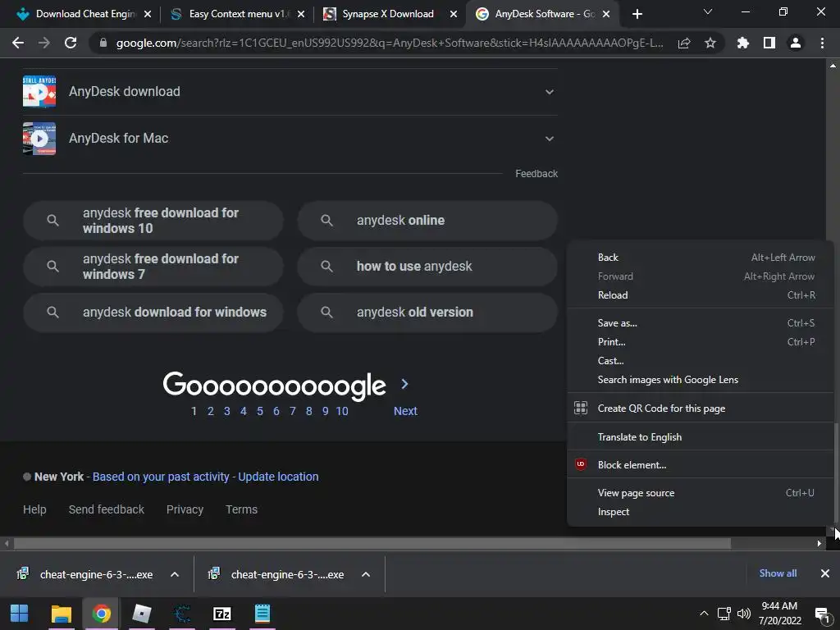Open options chevron for second cheat-engine download
Image resolution: width=840 pixels, height=630 pixels.
366,574
